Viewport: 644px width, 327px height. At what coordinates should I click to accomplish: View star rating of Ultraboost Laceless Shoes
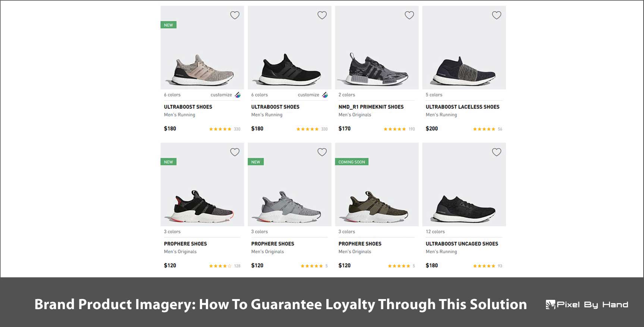484,129
